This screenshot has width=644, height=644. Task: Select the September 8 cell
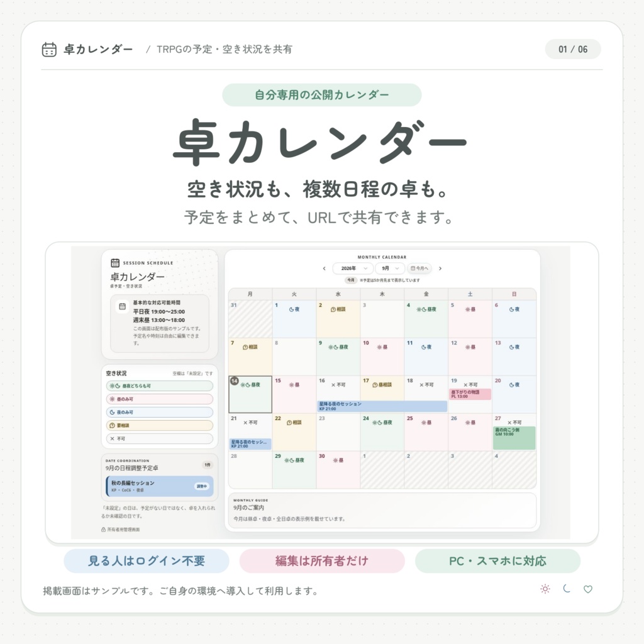(294, 357)
